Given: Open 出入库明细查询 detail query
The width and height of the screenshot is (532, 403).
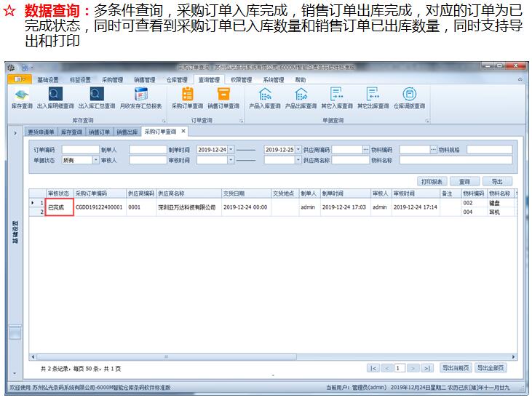Looking at the screenshot, I should (55, 98).
